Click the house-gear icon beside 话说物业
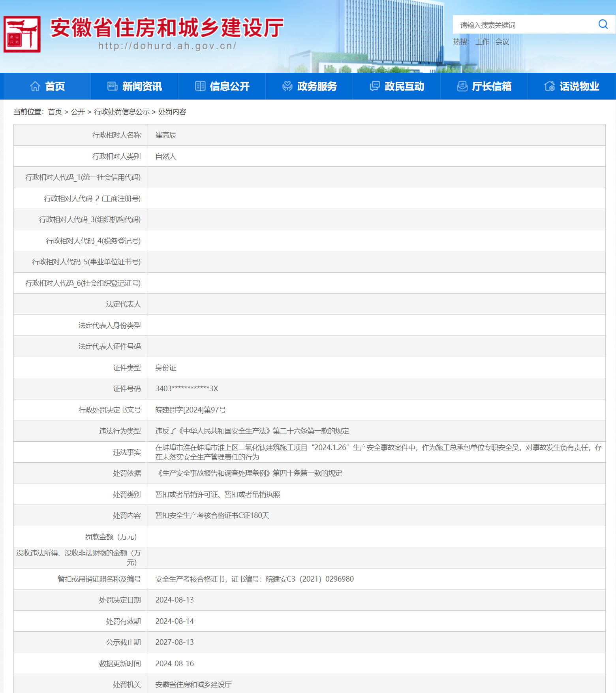 (x=550, y=86)
